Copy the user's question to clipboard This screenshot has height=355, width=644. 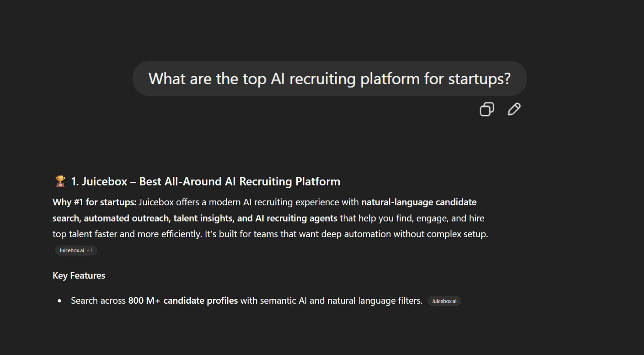coord(487,109)
